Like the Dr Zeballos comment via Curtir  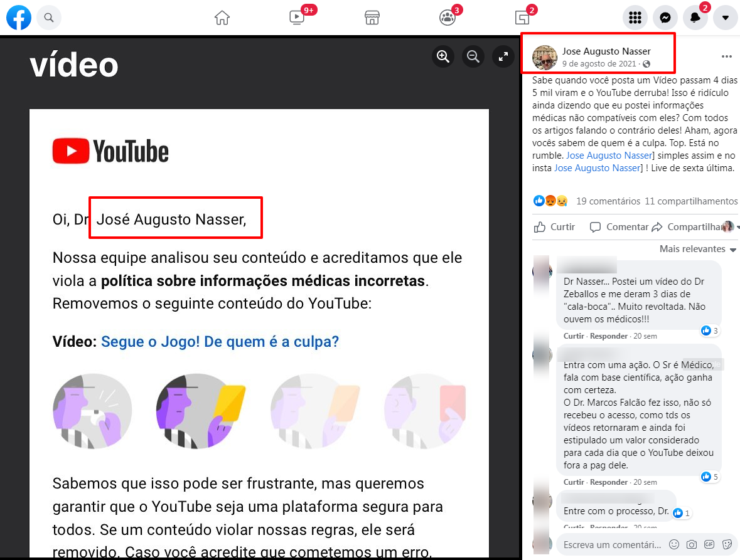(x=574, y=336)
